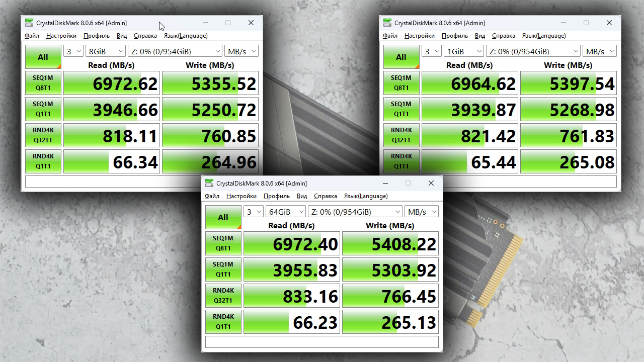Viewport: 644px width, 362px height.
Task: Open test count dropdown in 1GiB window
Action: (432, 51)
